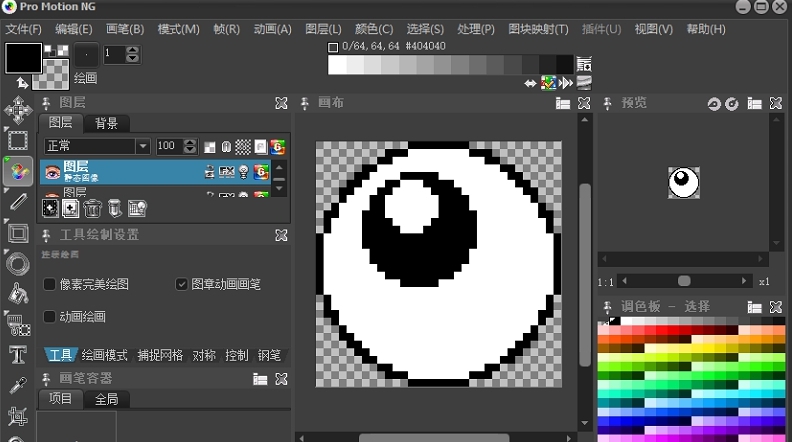This screenshot has width=792, height=442.
Task: Click the double-arrow swap icon under gradient
Action: (x=530, y=83)
